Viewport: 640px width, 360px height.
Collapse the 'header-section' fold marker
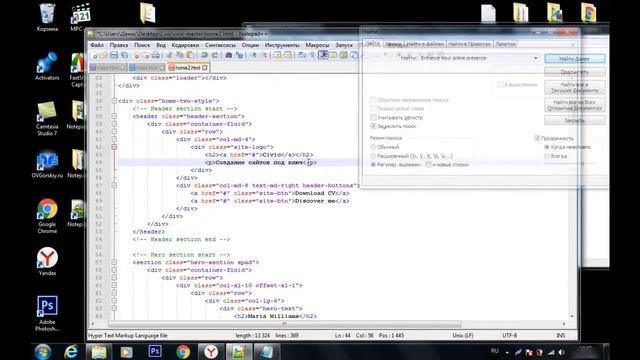point(114,116)
